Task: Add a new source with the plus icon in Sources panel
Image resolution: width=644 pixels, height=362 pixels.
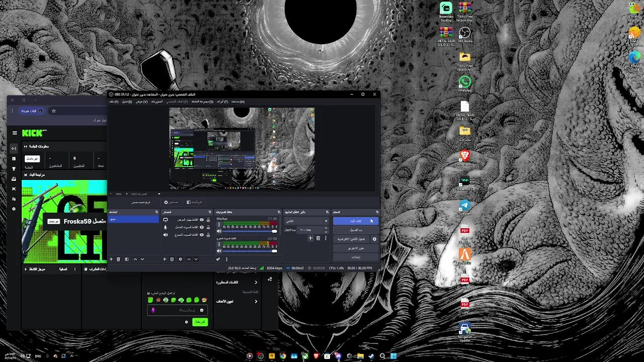Action: point(165,259)
